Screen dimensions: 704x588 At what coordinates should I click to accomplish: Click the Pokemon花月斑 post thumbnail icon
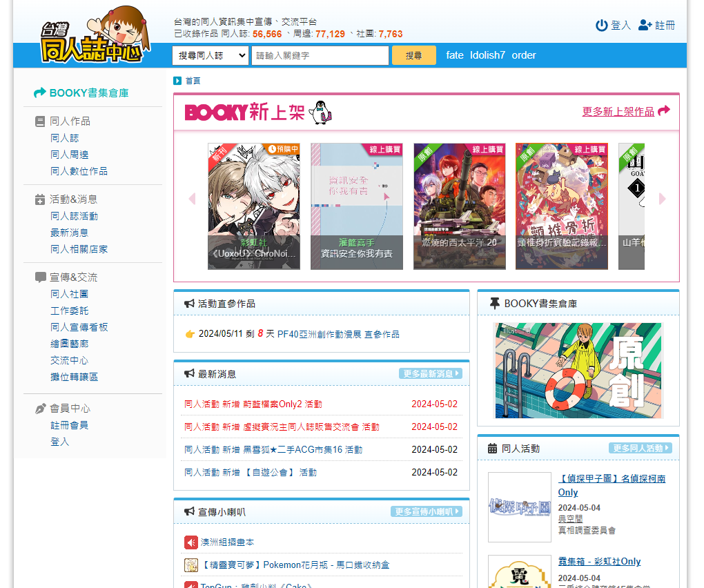click(x=190, y=565)
